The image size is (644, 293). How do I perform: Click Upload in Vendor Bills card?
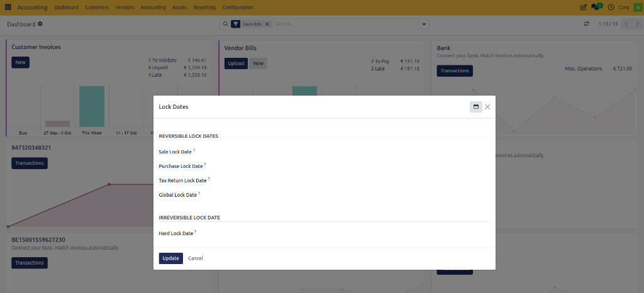pyautogui.click(x=236, y=64)
